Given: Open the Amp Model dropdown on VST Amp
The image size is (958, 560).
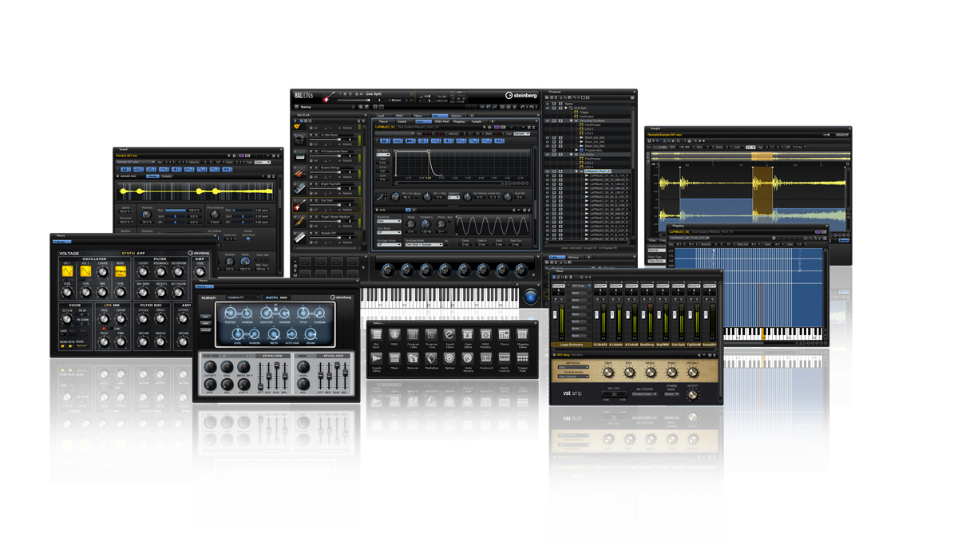Looking at the screenshot, I should tap(573, 367).
